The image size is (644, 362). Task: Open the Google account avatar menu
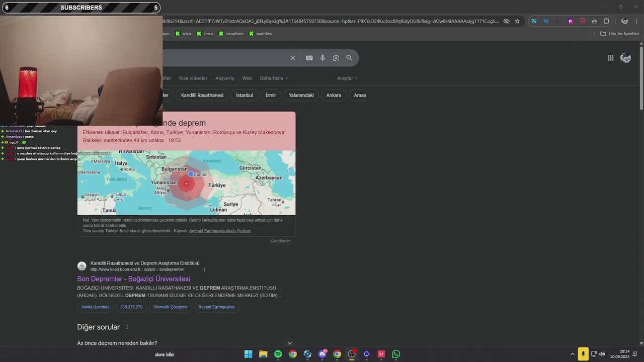(x=626, y=58)
